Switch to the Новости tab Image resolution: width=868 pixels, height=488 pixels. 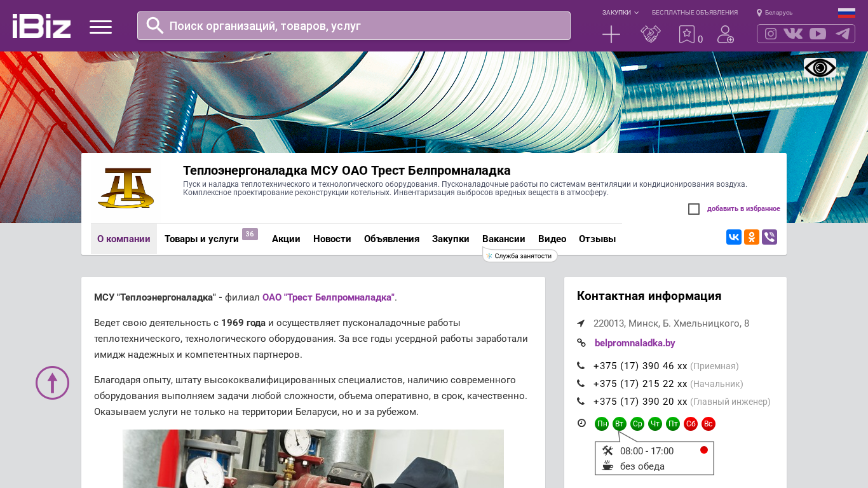(332, 239)
